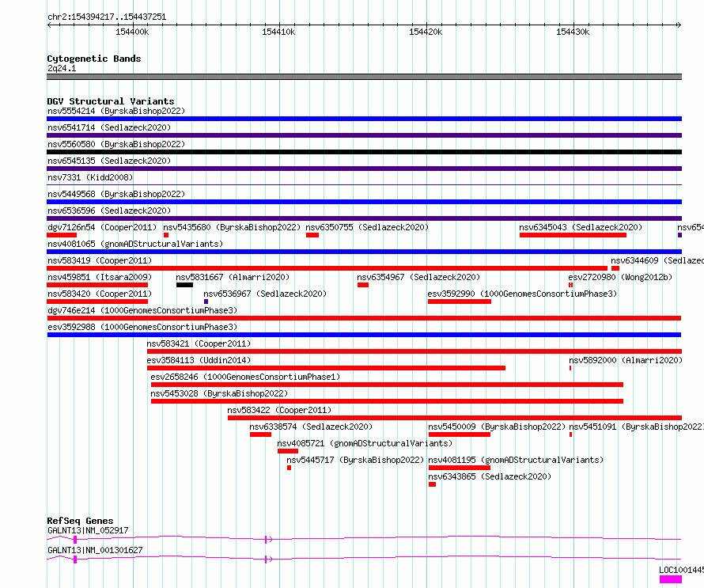
Task: Open nsv4081195 (gnomADStructuralVariants) label
Action: [x=516, y=460]
